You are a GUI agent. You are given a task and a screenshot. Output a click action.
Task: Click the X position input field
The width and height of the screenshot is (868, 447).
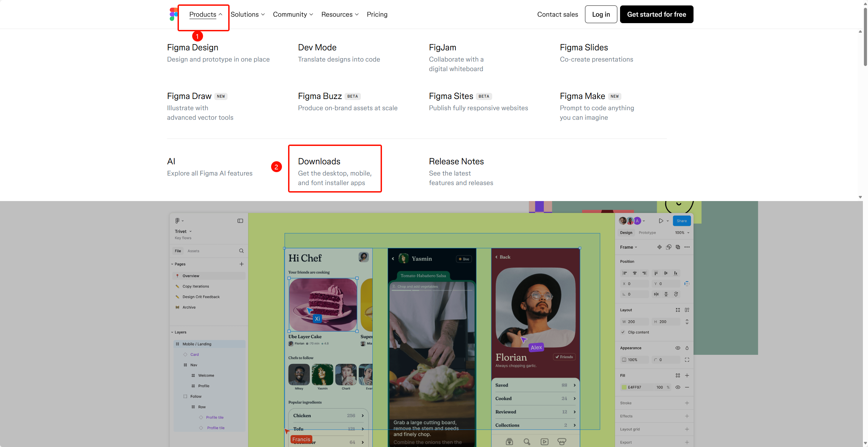(634, 284)
